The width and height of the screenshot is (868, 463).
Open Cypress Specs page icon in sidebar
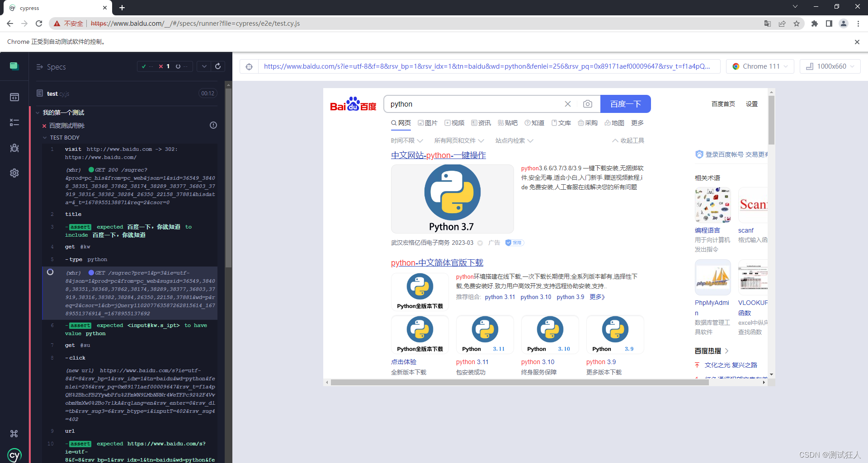[x=14, y=97]
